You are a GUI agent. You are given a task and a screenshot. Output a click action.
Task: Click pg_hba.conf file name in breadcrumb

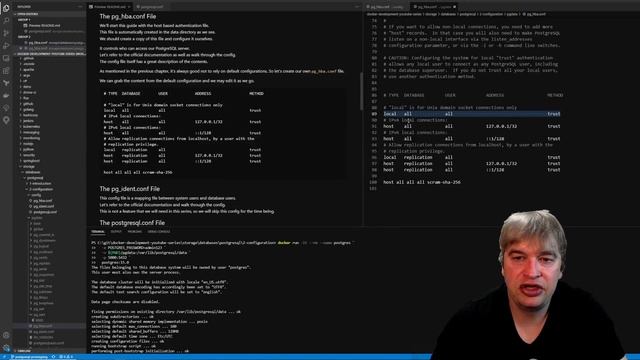point(536,14)
